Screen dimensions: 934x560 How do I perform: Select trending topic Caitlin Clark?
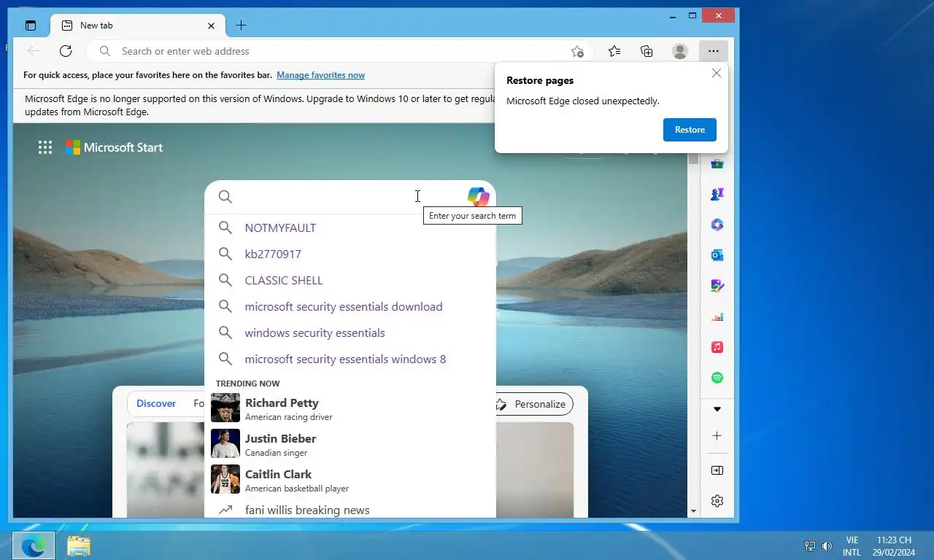350,480
